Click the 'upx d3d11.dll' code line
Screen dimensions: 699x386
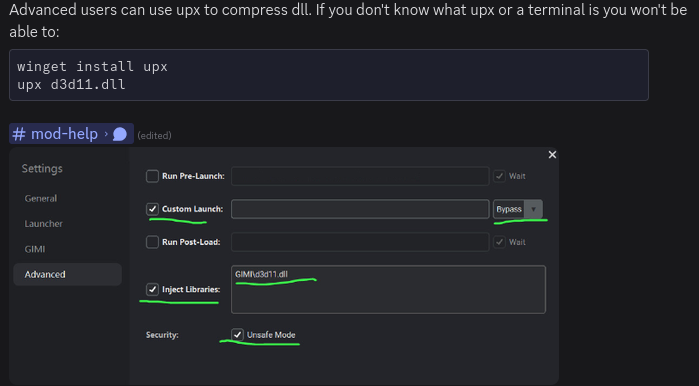71,84
